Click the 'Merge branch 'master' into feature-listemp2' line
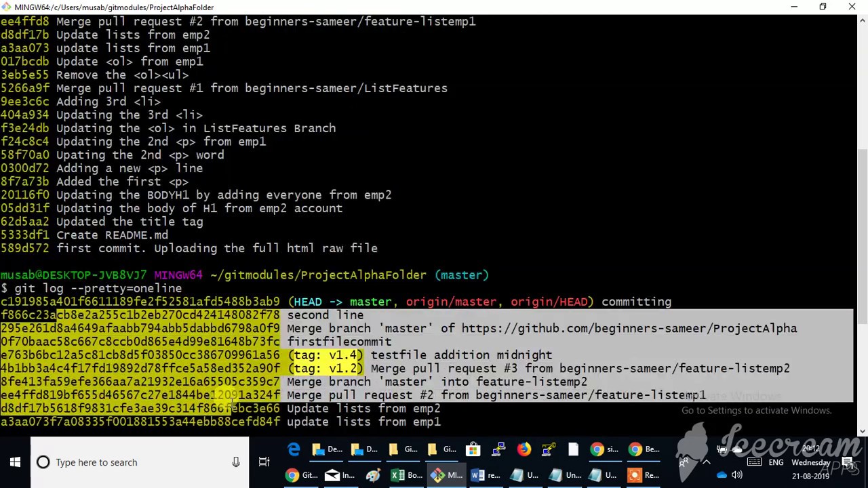 pyautogui.click(x=437, y=382)
